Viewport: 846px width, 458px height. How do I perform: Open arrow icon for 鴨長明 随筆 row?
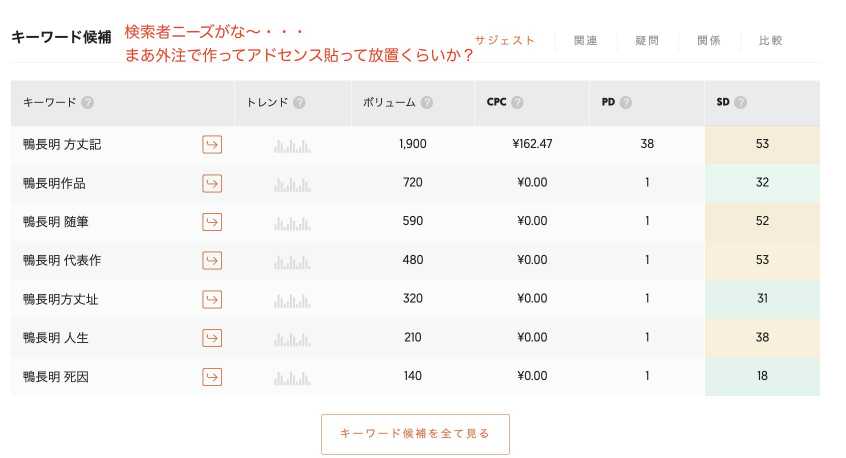pyautogui.click(x=212, y=222)
